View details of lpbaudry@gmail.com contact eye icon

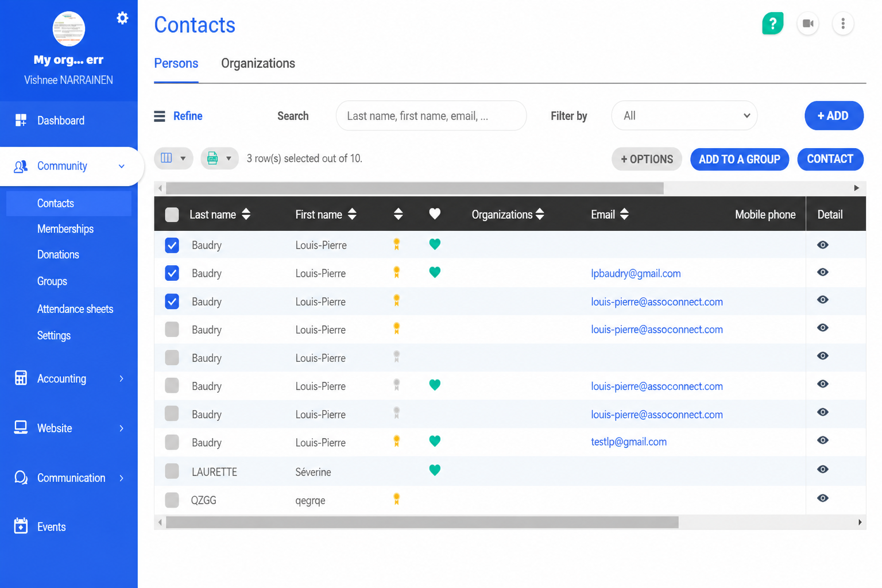point(823,272)
